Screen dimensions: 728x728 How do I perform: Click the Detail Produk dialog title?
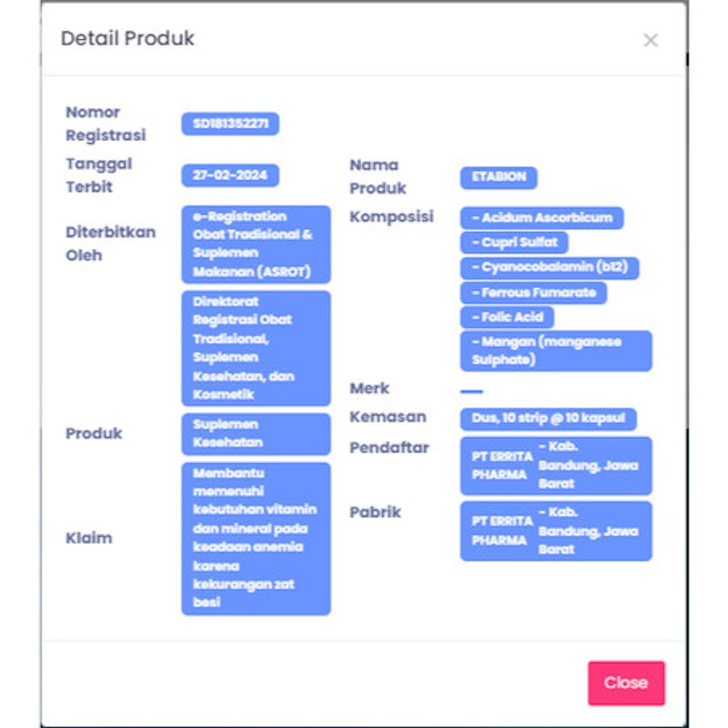click(127, 38)
